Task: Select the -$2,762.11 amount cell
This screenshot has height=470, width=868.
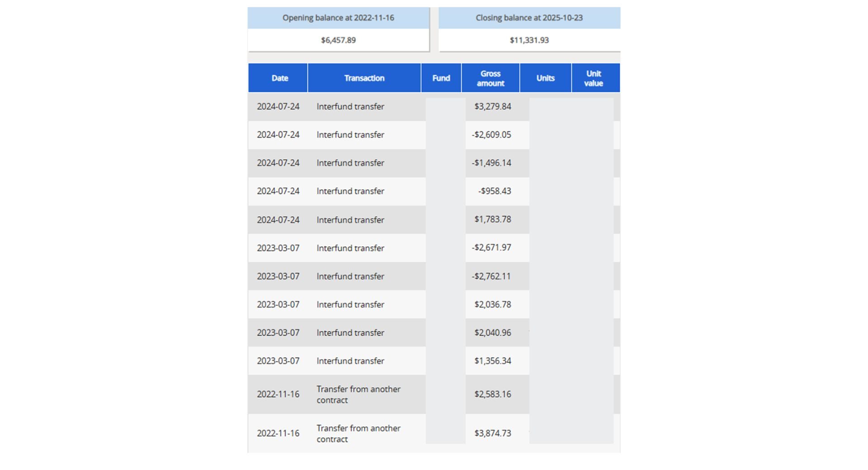Action: tap(491, 276)
